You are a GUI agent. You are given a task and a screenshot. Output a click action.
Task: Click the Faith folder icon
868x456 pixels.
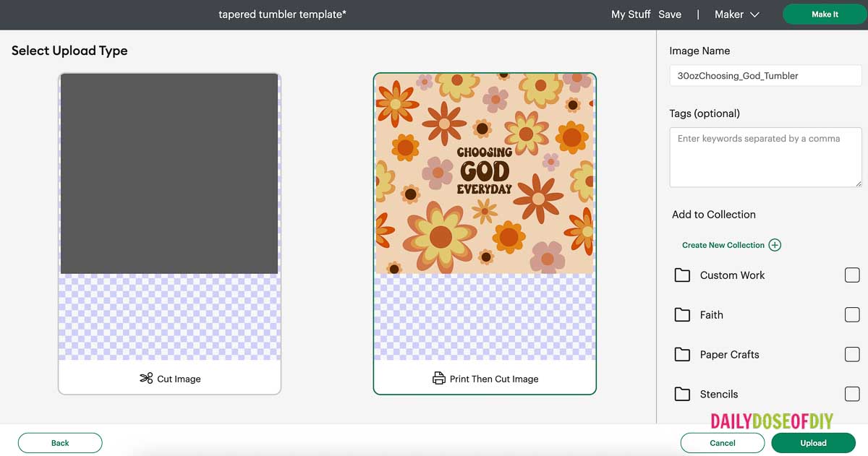[682, 315]
